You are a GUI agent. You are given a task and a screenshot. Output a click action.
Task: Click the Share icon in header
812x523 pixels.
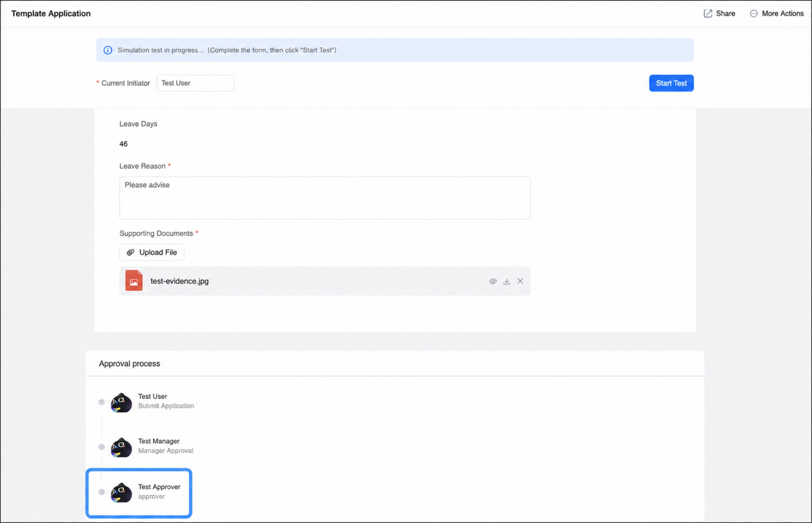tap(707, 14)
